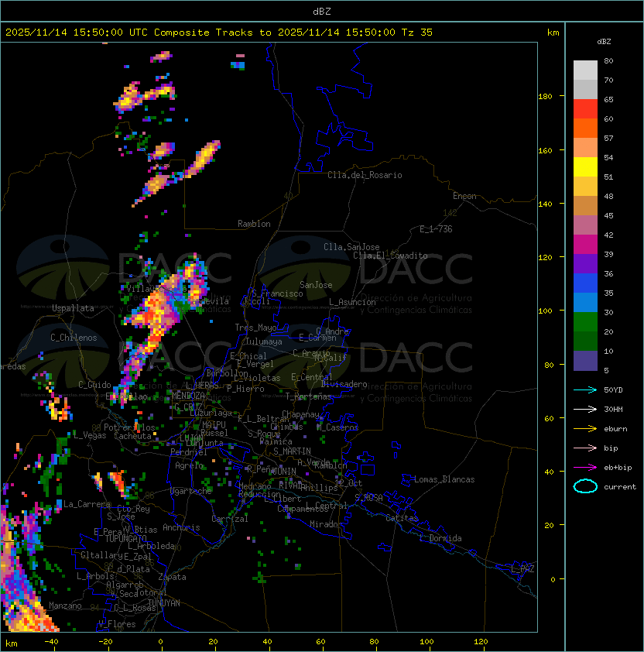The width and height of the screenshot is (644, 652).
Task: Click the purple swatch between 39 and 36
Action: point(585,263)
